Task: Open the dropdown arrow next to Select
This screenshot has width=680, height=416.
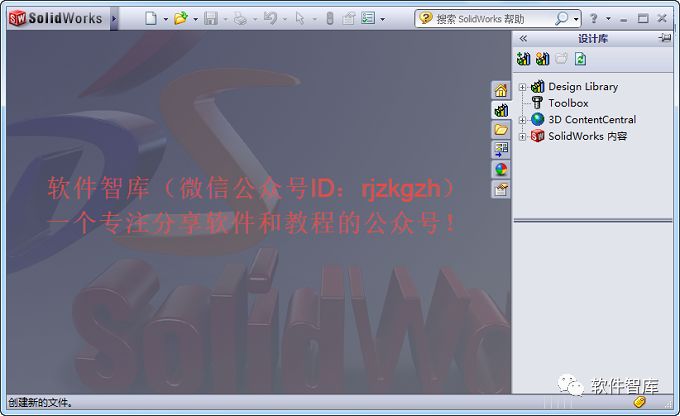Action: (314, 19)
